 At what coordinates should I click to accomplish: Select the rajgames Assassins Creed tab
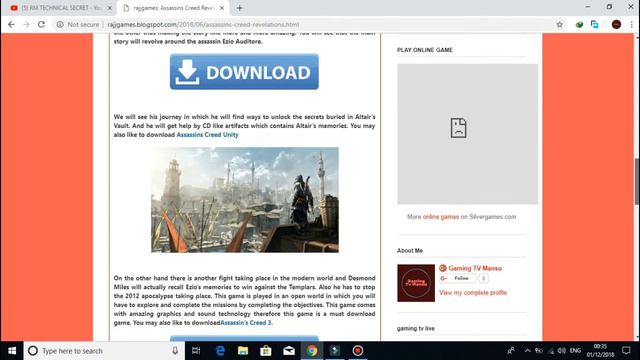coord(173,8)
